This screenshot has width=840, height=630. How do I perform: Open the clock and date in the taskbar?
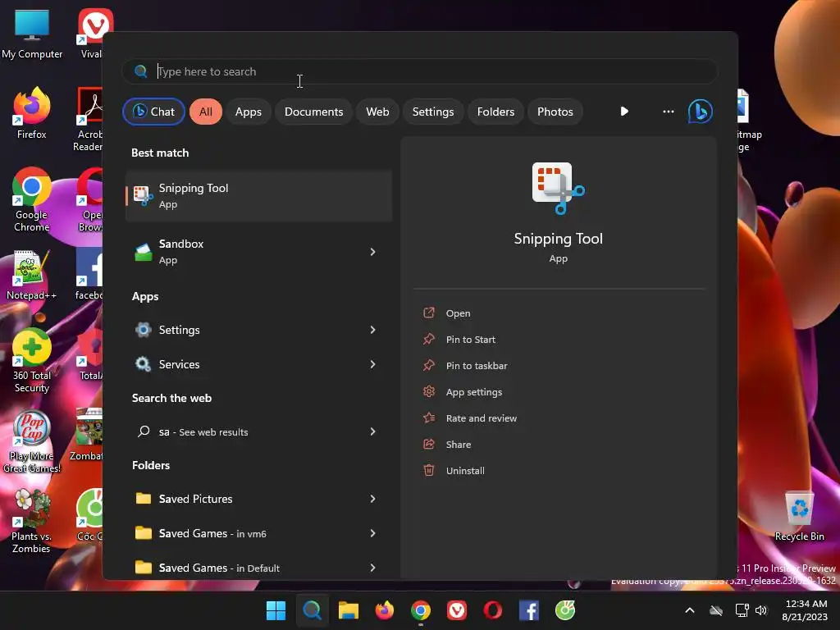(x=804, y=610)
